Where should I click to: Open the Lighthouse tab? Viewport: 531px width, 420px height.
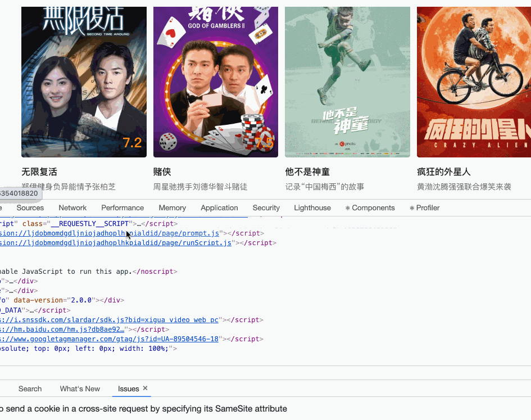(312, 208)
